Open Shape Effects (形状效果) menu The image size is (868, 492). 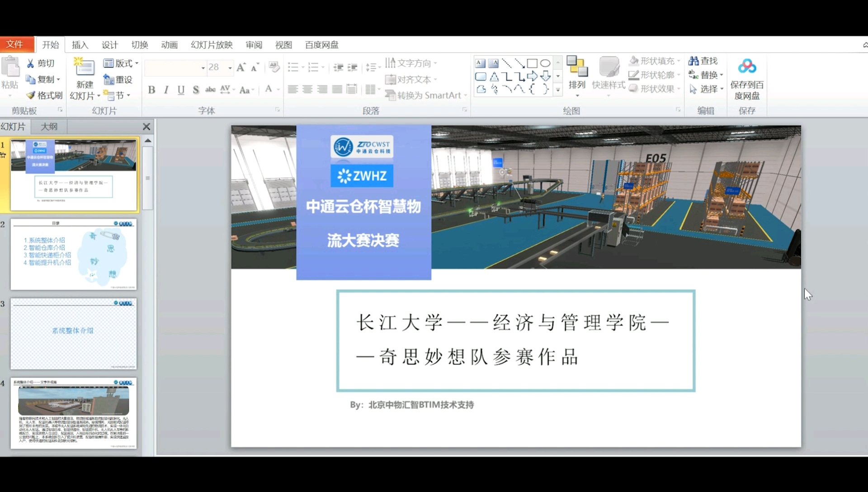[x=655, y=89]
